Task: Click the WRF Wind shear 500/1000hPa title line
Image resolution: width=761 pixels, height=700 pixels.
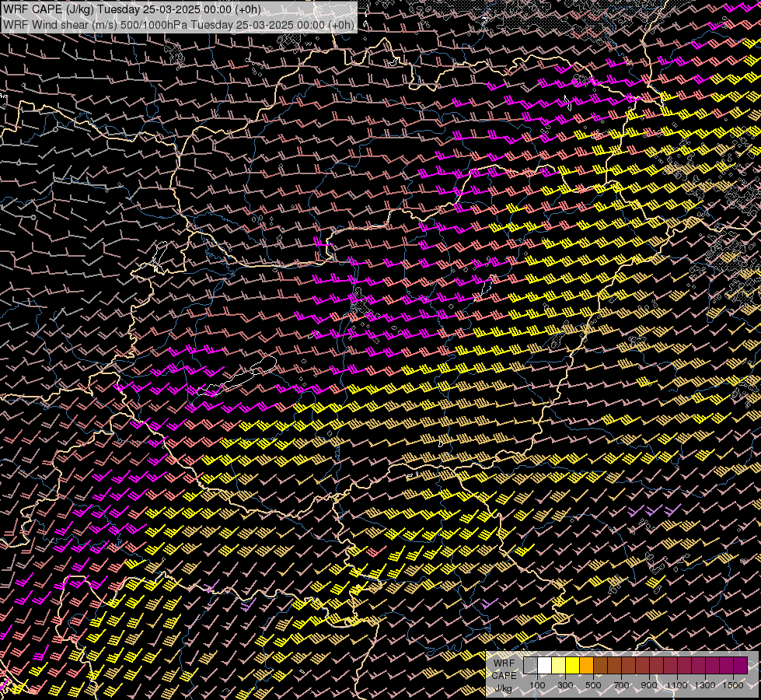Action: click(x=179, y=25)
